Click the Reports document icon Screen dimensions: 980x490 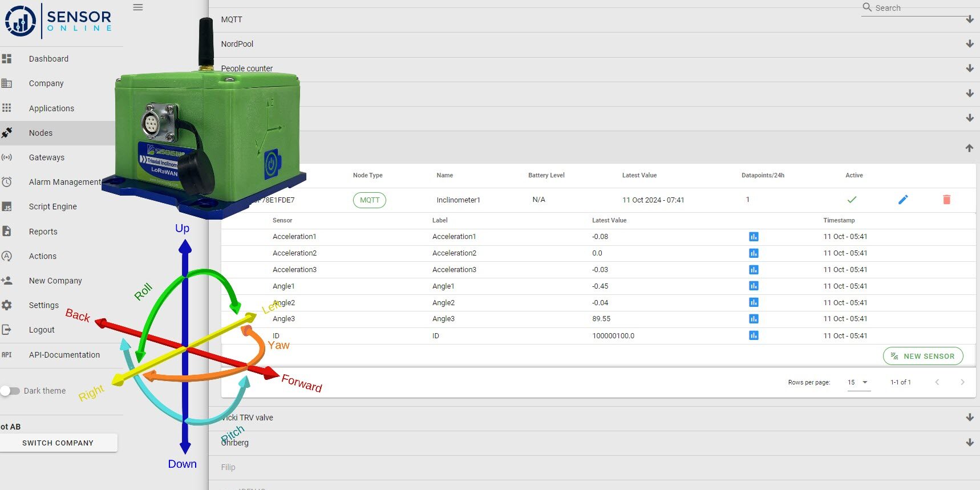tap(7, 231)
